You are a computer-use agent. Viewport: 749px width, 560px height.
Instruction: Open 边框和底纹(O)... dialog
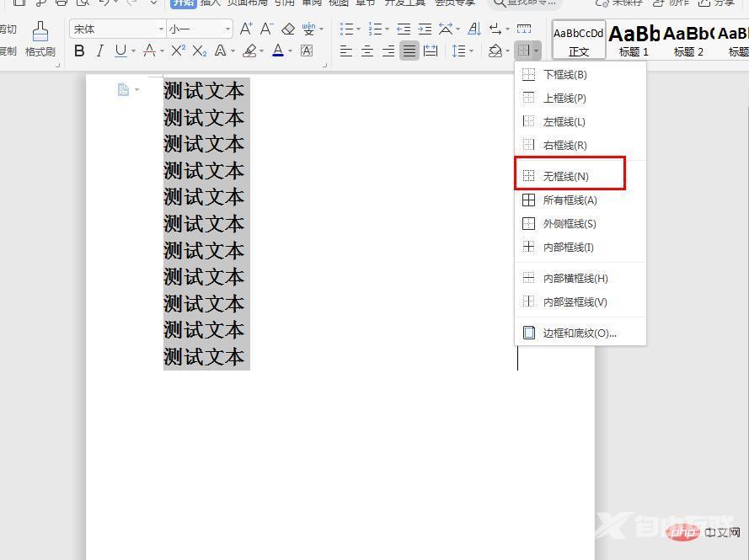point(579,333)
